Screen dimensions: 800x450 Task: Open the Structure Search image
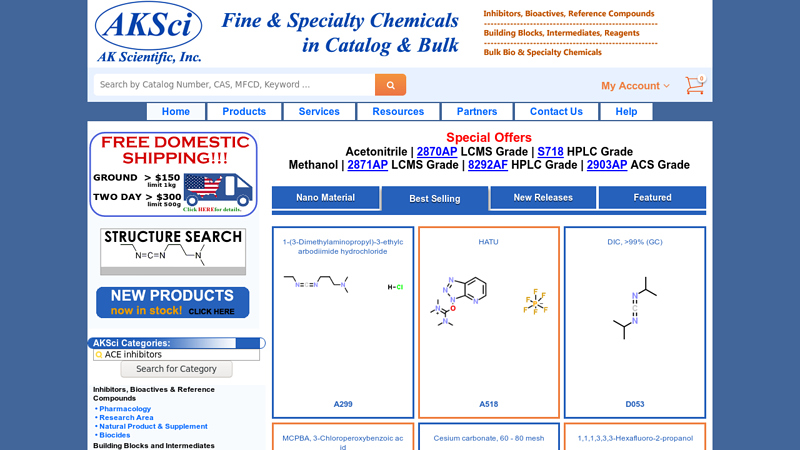(173, 251)
